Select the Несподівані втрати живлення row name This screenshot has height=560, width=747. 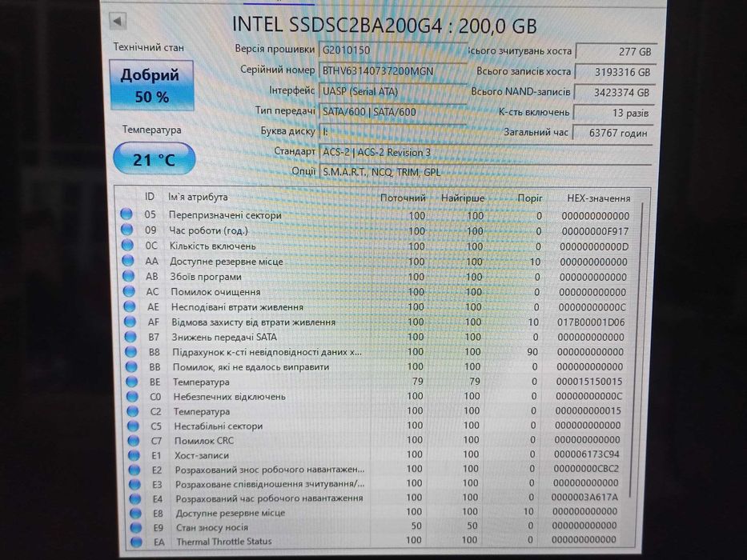click(x=237, y=307)
